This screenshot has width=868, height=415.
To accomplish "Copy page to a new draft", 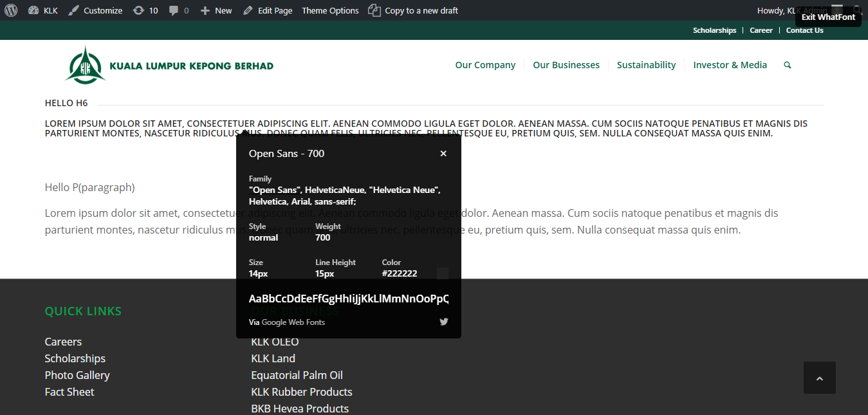I will click(413, 10).
